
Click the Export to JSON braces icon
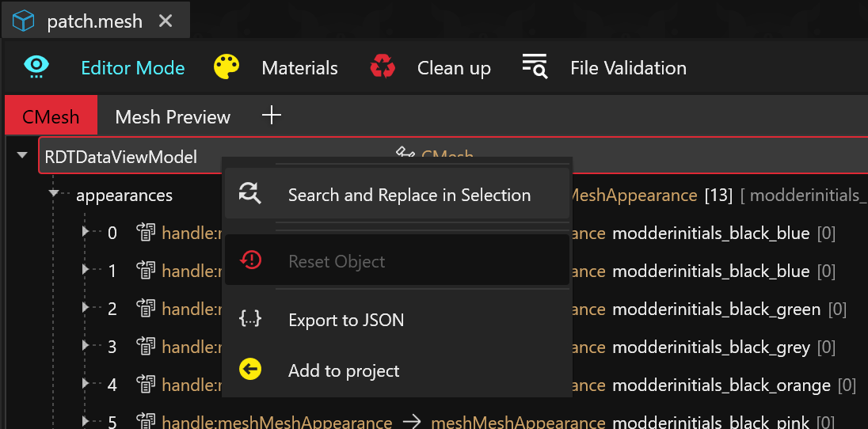tap(250, 320)
